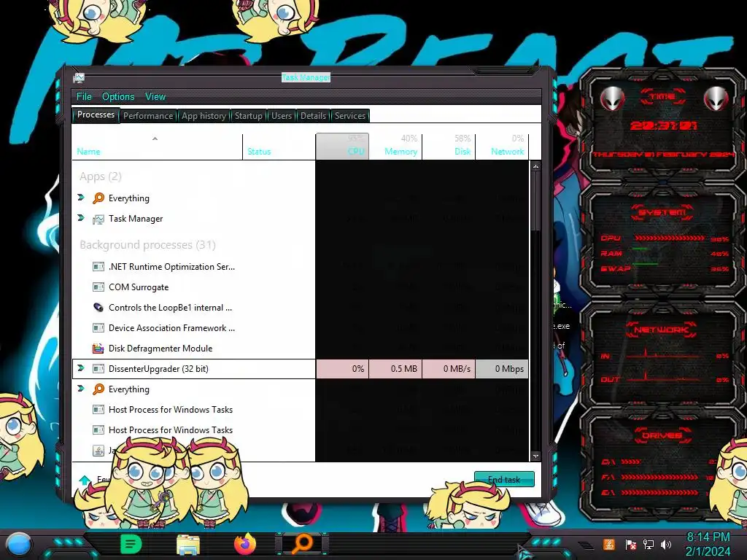
Task: Open File Explorer from taskbar
Action: [188, 545]
